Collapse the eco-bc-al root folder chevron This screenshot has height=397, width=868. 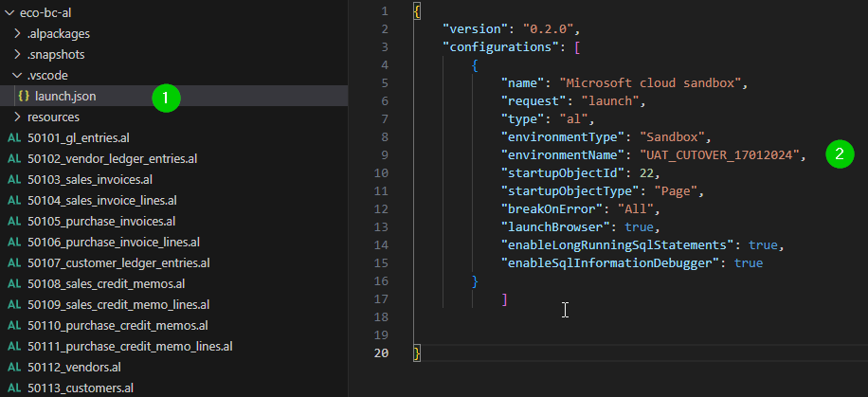(9, 12)
